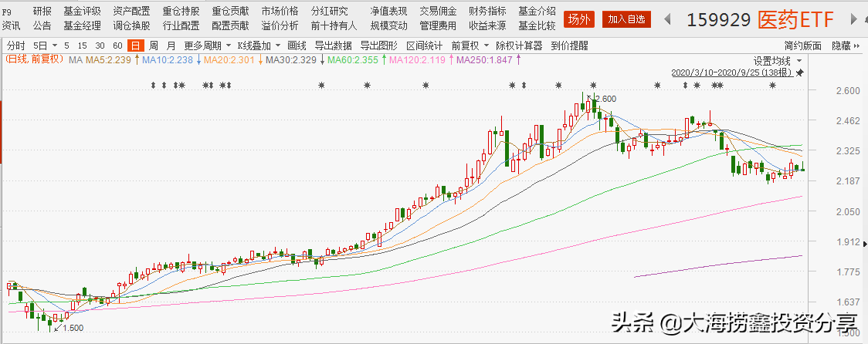Open 交易佣金 menu item
This screenshot has width=868, height=344.
pyautogui.click(x=438, y=11)
